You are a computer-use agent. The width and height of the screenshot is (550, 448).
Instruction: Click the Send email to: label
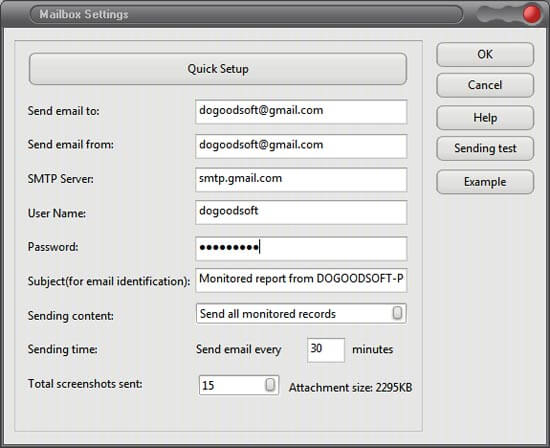coord(63,111)
